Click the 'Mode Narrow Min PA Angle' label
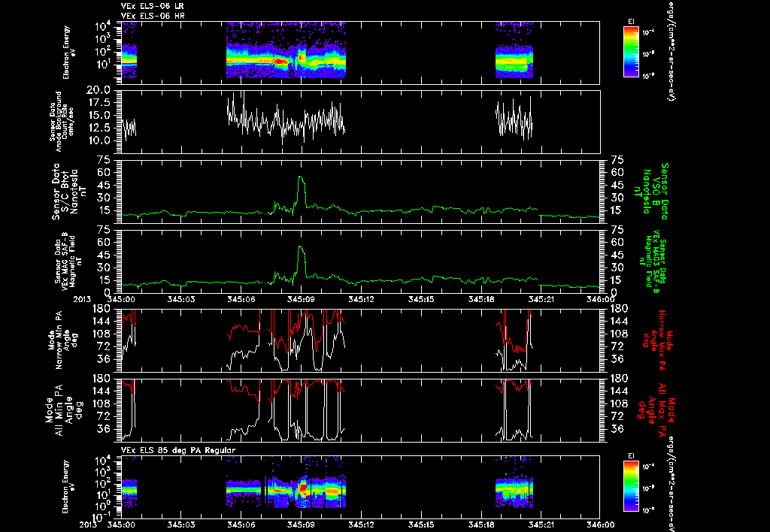The width and height of the screenshot is (770, 532). [x=62, y=340]
